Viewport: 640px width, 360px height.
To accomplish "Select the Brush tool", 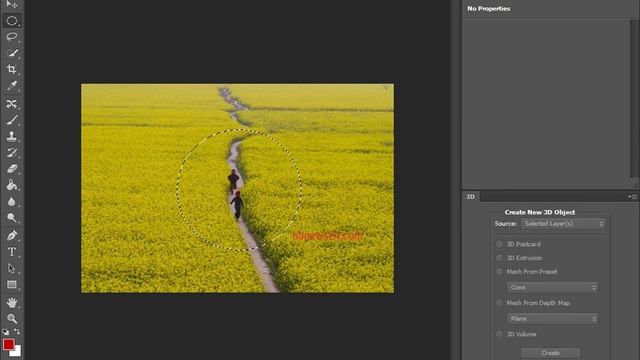I will click(x=12, y=120).
